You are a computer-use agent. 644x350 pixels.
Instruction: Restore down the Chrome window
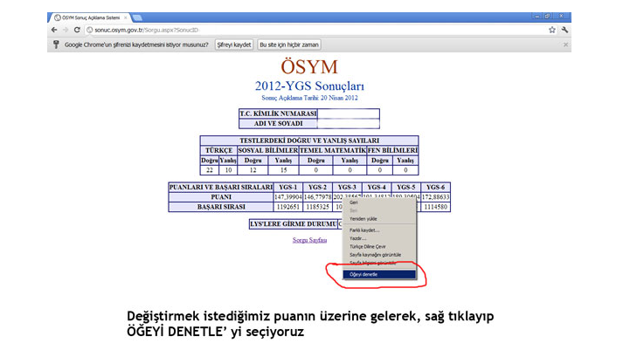click(548, 16)
